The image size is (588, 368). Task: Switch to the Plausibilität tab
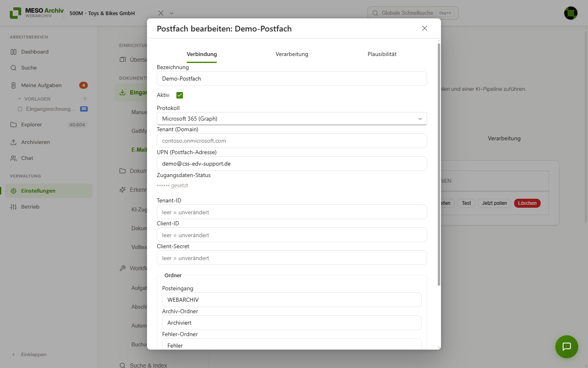[x=382, y=54]
